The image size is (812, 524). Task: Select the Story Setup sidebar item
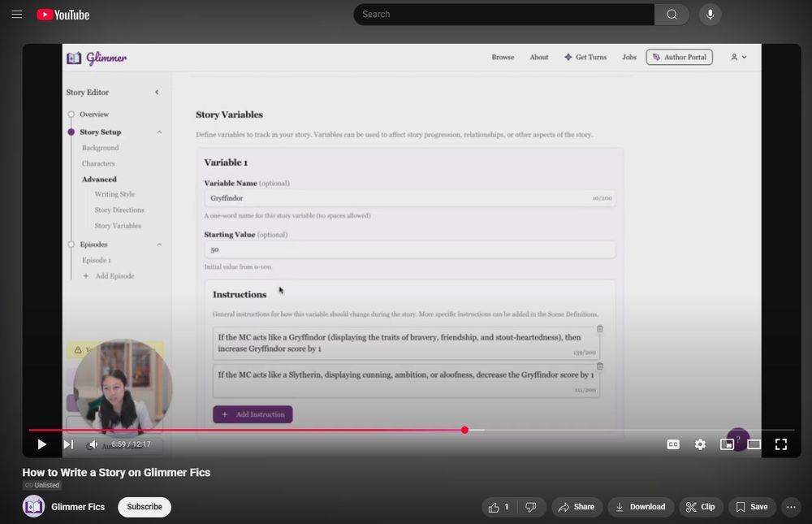pyautogui.click(x=101, y=132)
